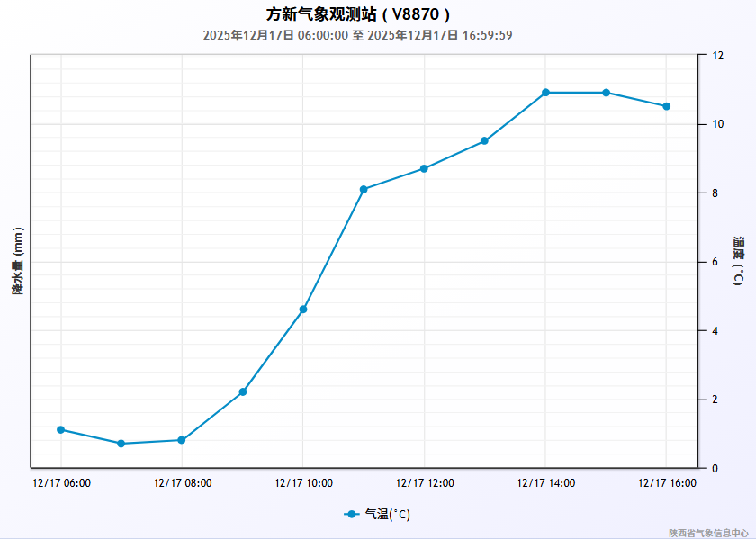The width and height of the screenshot is (756, 539).
Task: Select the 12:00 temperature data point
Action: 424,168
